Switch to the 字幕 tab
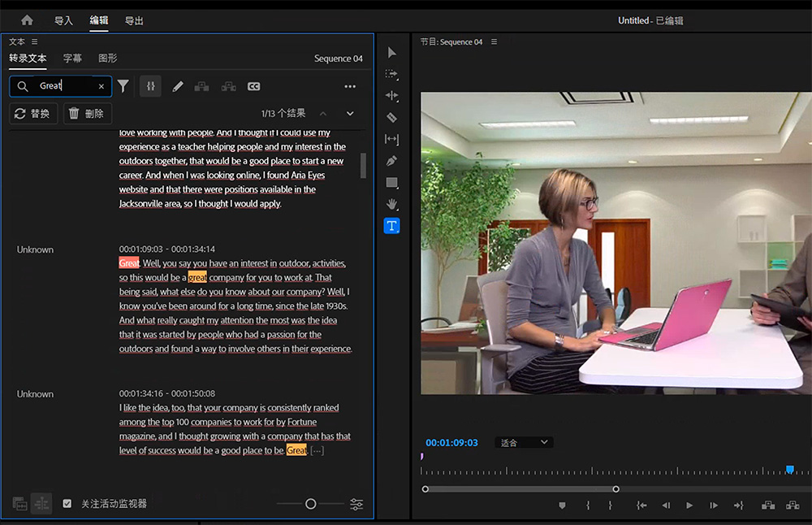The width and height of the screenshot is (812, 525). tap(72, 59)
